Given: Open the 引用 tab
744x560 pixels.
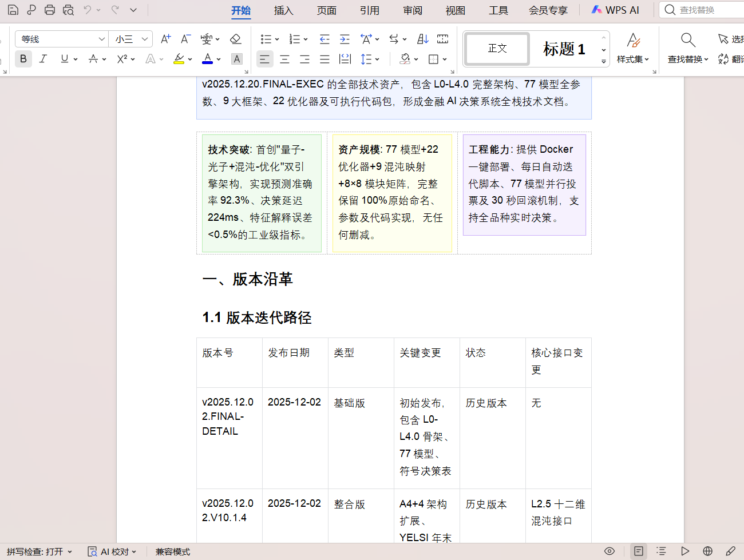Looking at the screenshot, I should click(370, 10).
